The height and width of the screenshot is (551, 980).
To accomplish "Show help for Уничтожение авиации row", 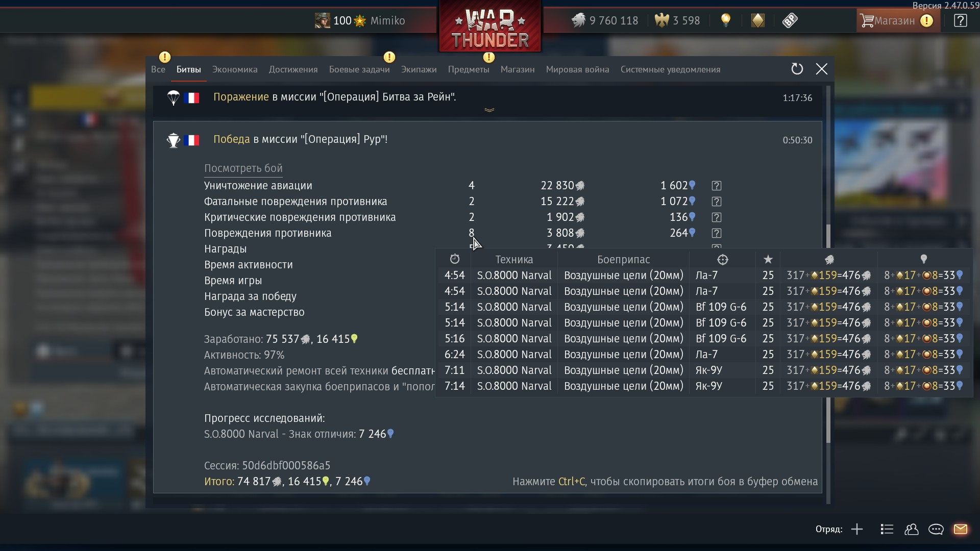I will pyautogui.click(x=716, y=186).
